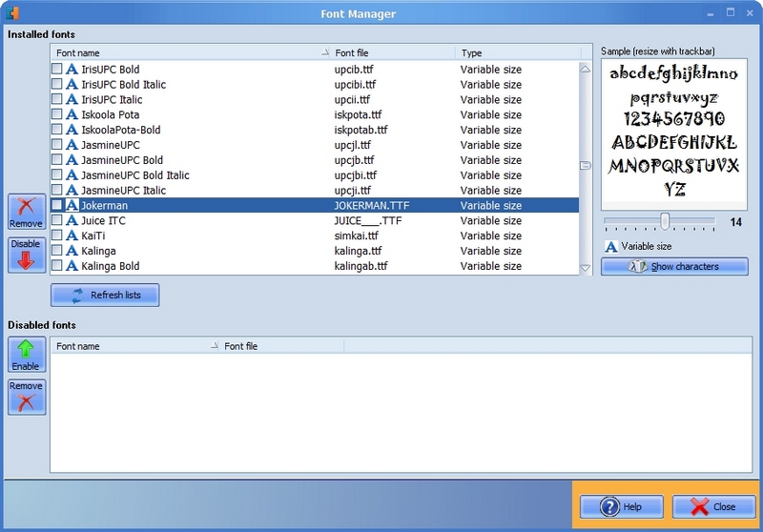Check the Jokerman row checkbox
The image size is (763, 532).
(x=57, y=205)
